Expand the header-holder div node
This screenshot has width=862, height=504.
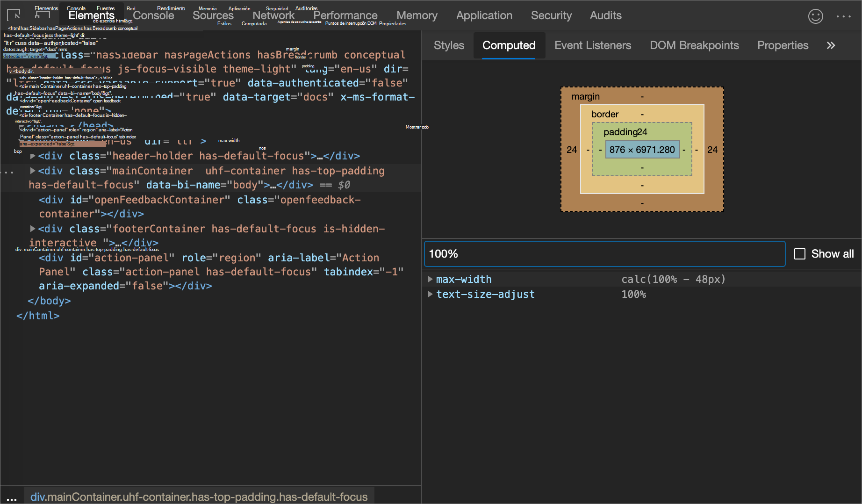33,156
